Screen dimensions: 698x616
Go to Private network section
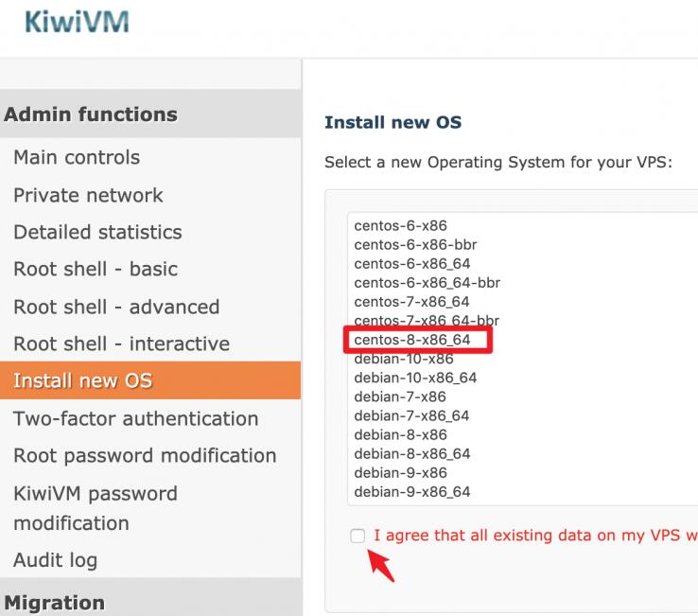tap(88, 195)
